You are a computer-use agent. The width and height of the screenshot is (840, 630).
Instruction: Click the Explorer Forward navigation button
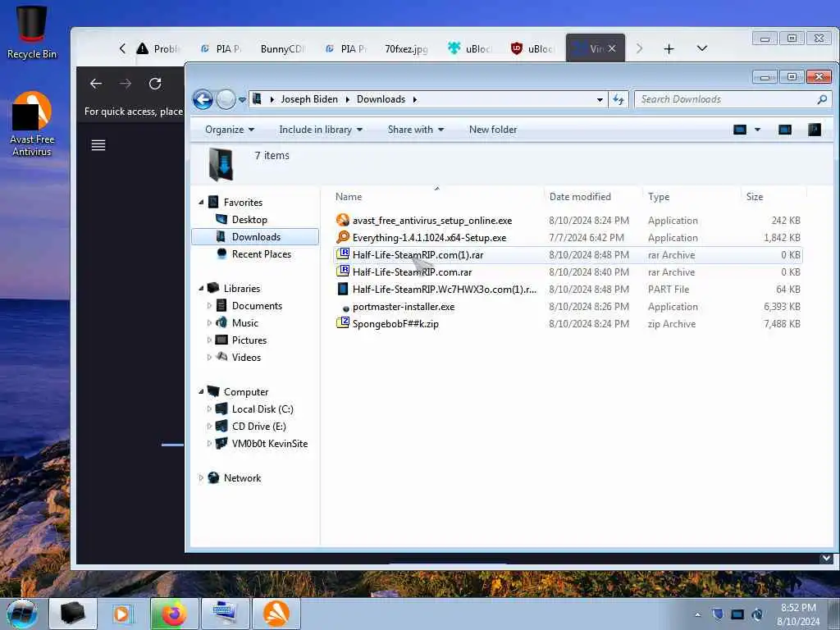point(226,99)
